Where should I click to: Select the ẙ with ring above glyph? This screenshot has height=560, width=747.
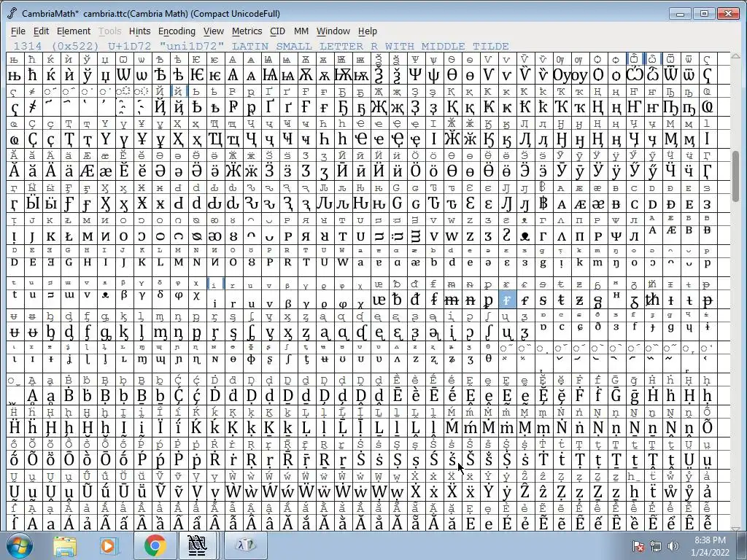pyautogui.click(x=689, y=491)
